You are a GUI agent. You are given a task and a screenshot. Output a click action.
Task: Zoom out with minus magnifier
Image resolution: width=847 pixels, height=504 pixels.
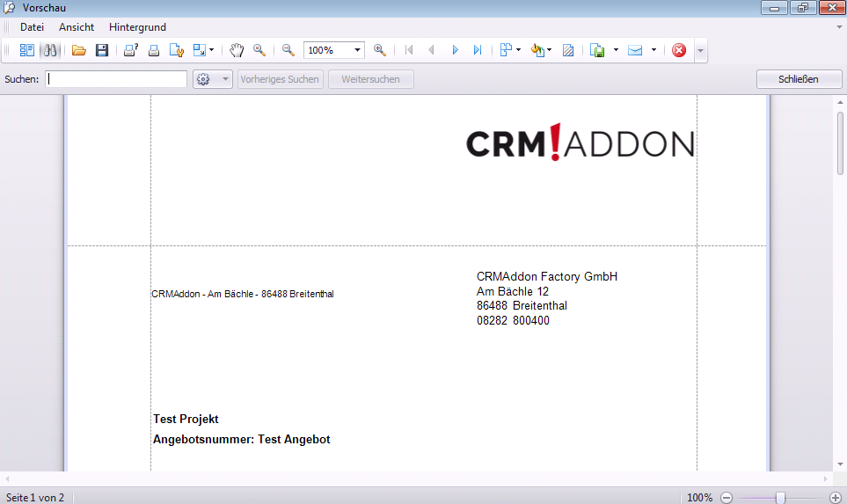pyautogui.click(x=288, y=50)
